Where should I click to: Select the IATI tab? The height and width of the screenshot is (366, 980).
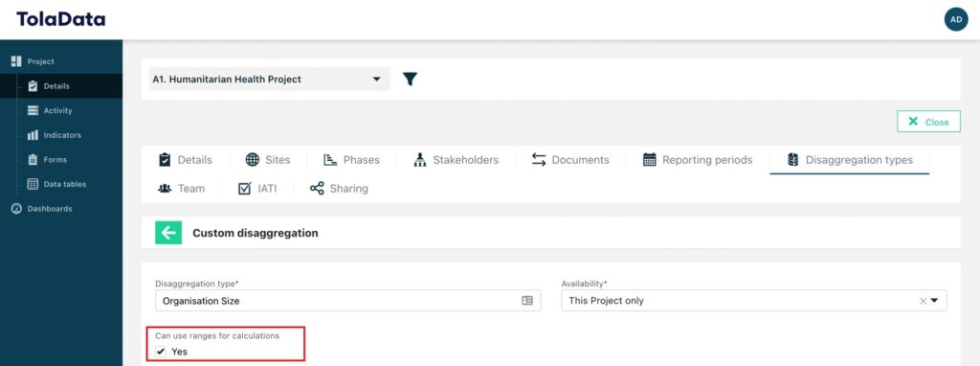[257, 189]
